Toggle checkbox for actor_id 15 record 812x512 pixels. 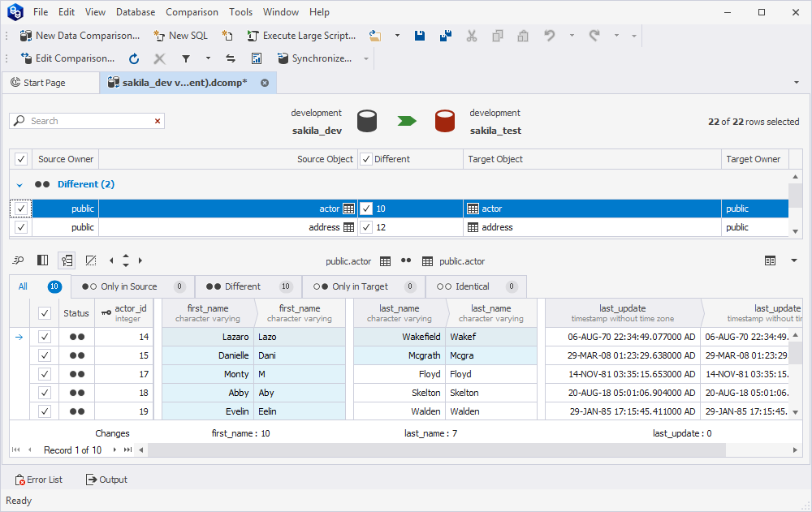(45, 355)
